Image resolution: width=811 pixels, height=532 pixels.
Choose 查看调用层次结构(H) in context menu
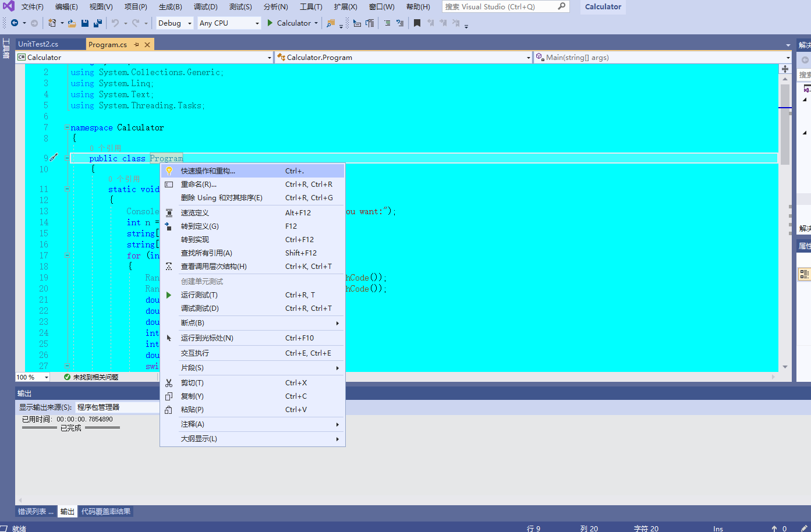click(x=253, y=267)
